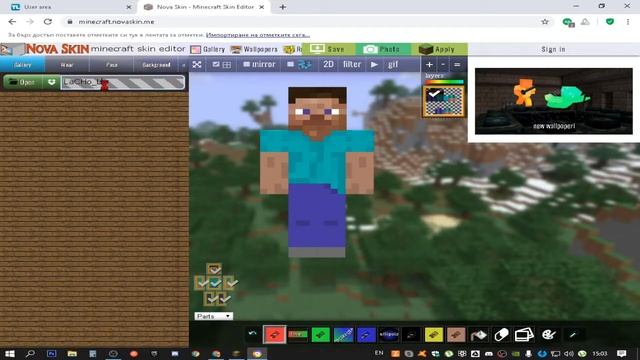The width and height of the screenshot is (640, 360).
Task: Open the image stamp tool
Action: pos(524,335)
